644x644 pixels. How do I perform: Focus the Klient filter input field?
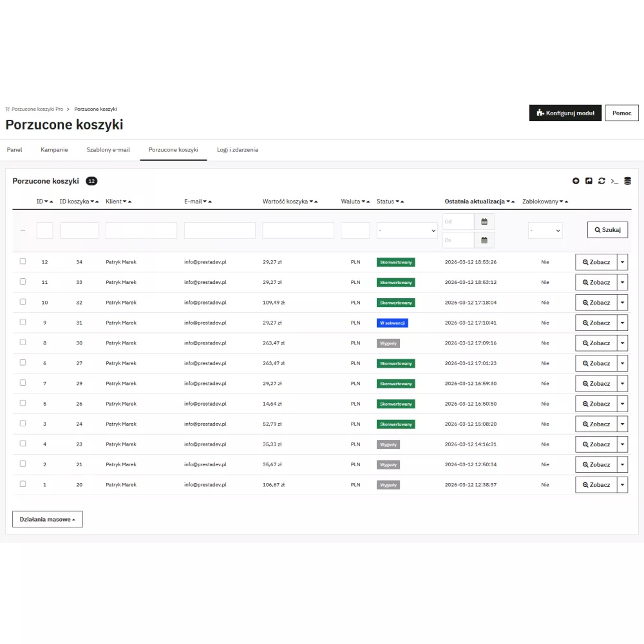click(x=141, y=231)
